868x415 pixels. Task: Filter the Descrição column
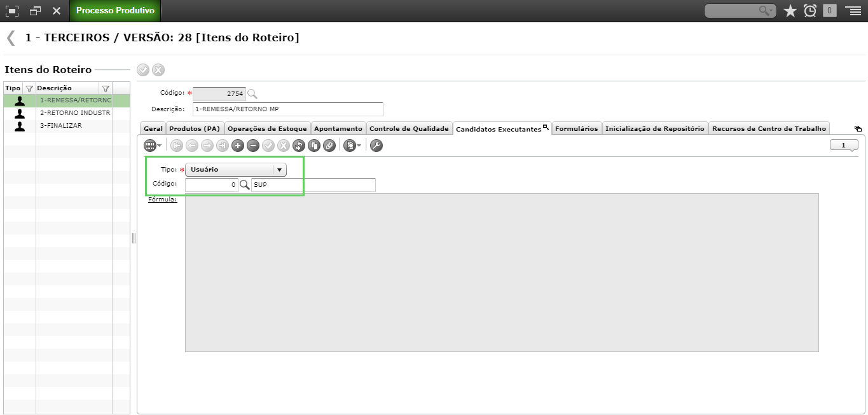coord(106,88)
